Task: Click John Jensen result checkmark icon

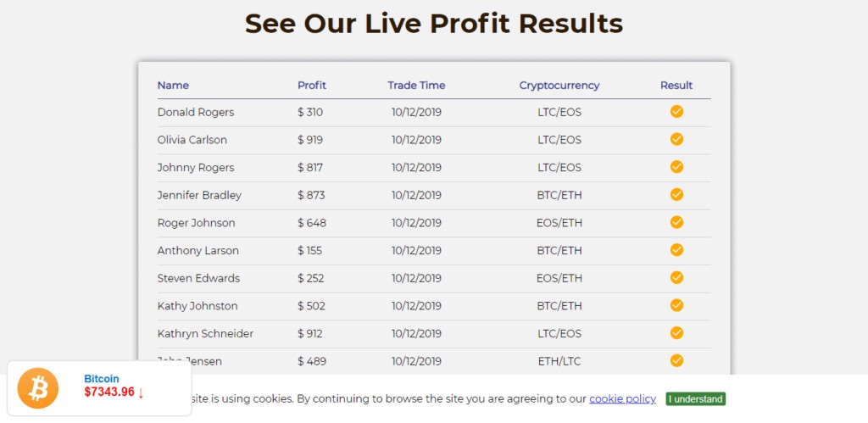Action: [x=676, y=361]
